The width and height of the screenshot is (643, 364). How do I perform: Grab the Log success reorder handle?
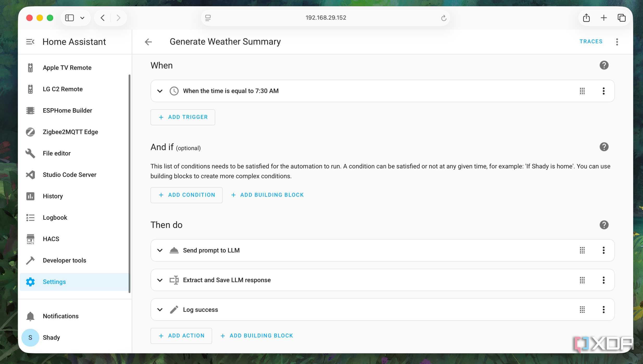tap(582, 310)
